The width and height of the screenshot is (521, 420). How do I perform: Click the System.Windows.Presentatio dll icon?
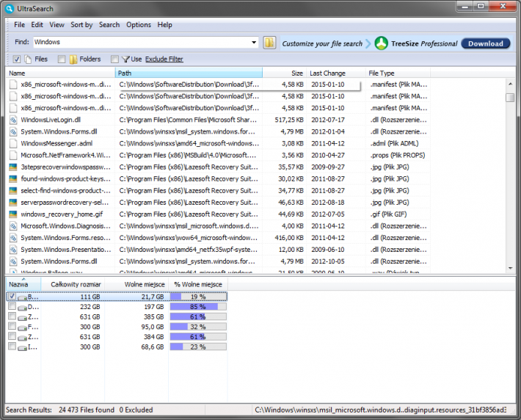click(13, 250)
